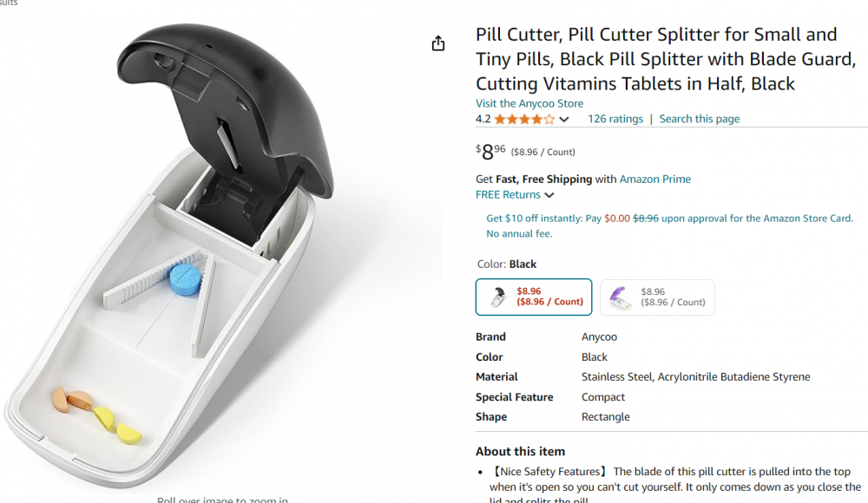Visit the Anycoo Store link
868x503 pixels.
click(x=529, y=103)
